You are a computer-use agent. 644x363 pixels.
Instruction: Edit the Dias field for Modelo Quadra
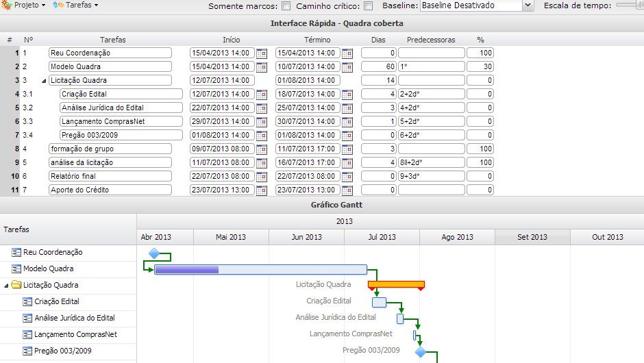(379, 66)
